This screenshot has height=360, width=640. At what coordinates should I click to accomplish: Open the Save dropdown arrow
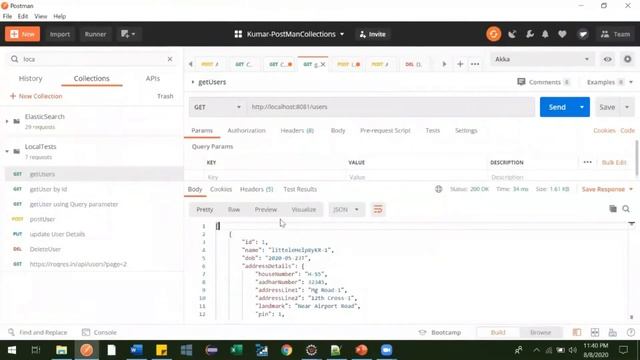[x=627, y=107]
